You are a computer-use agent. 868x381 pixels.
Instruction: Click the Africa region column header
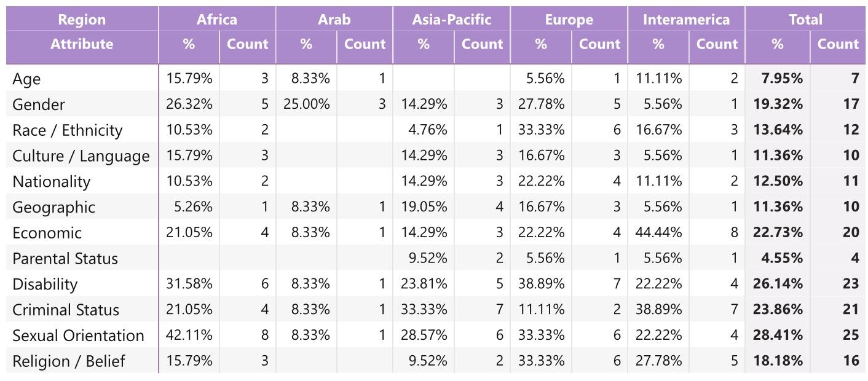[x=216, y=19]
